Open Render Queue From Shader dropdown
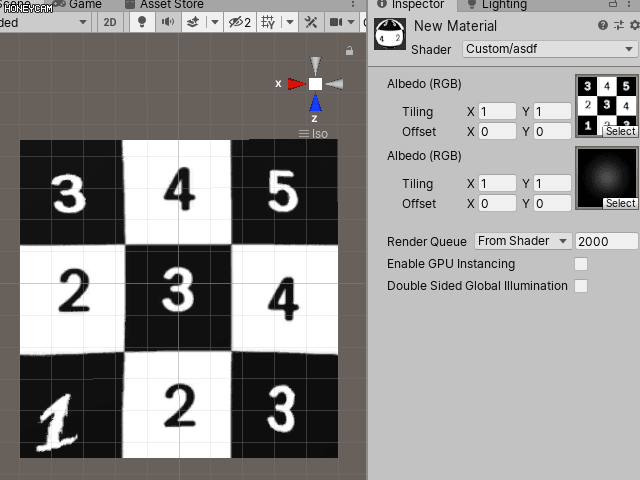Image resolution: width=640 pixels, height=480 pixels. coord(523,241)
